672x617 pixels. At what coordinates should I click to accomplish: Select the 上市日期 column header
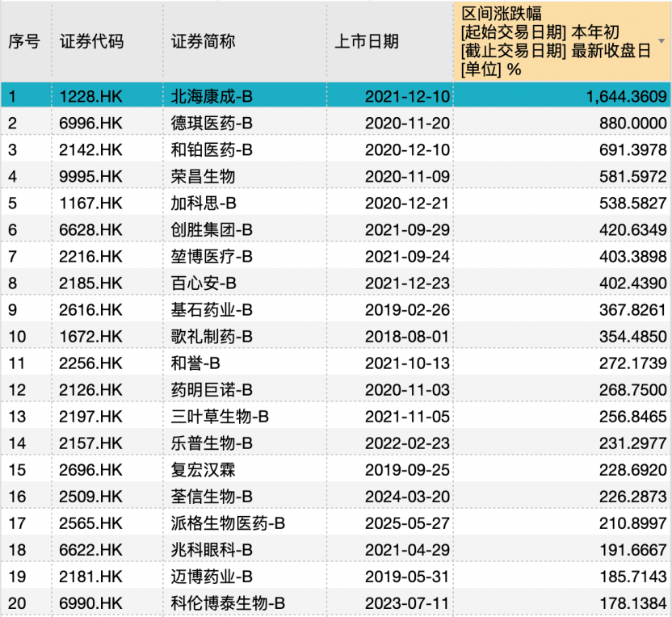pos(366,42)
